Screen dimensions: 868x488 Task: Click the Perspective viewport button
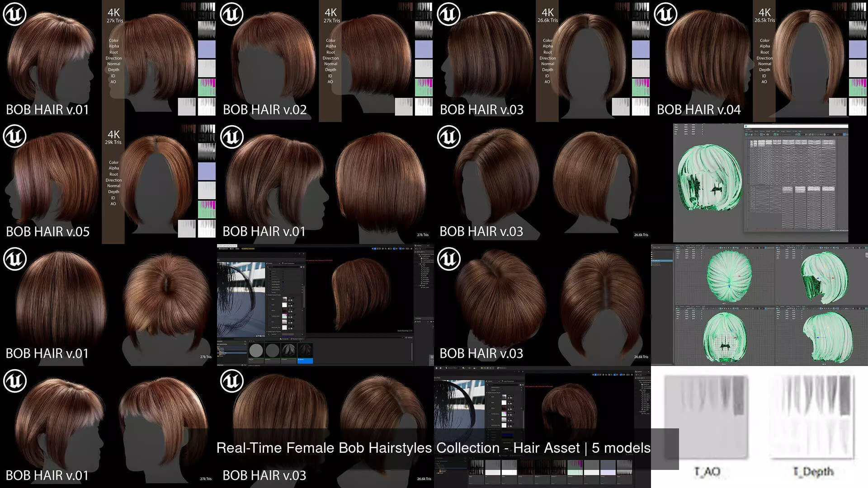tap(224, 249)
